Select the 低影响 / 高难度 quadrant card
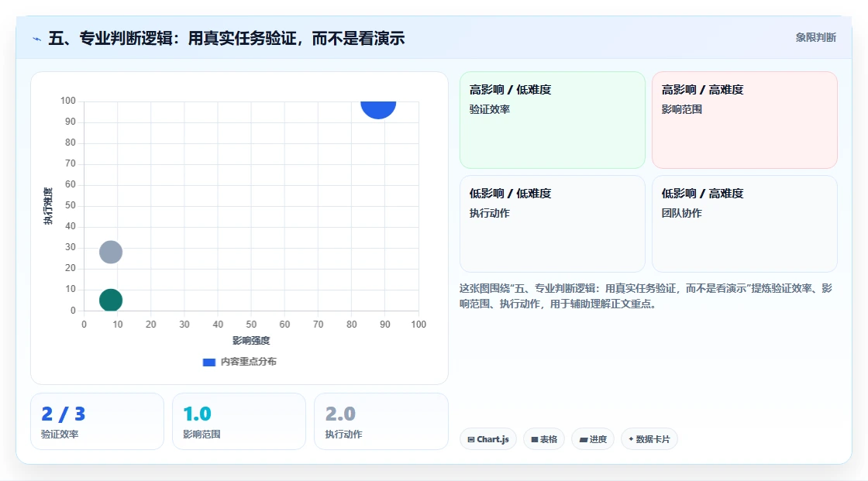The height and width of the screenshot is (481, 868). click(x=745, y=224)
